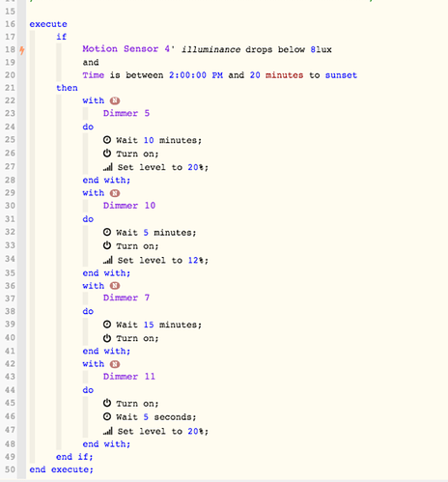This screenshot has width=448, height=482.
Task: Select the sunset keyword
Action: click(341, 75)
